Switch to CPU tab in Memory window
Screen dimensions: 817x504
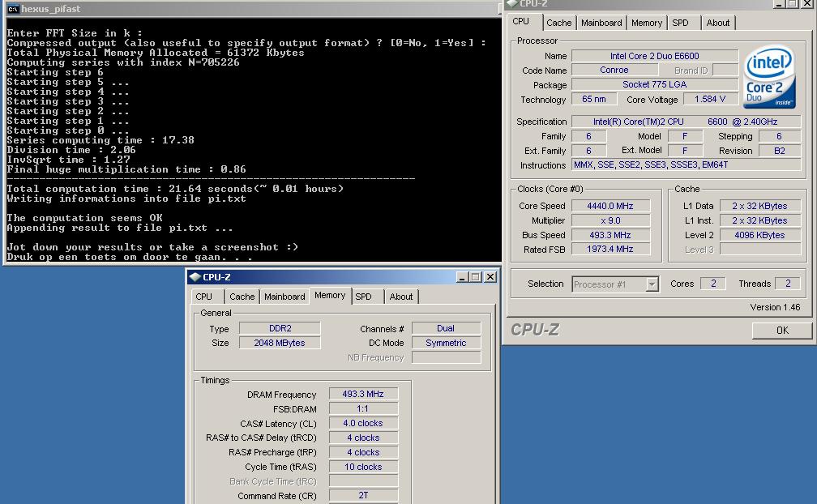click(x=203, y=297)
